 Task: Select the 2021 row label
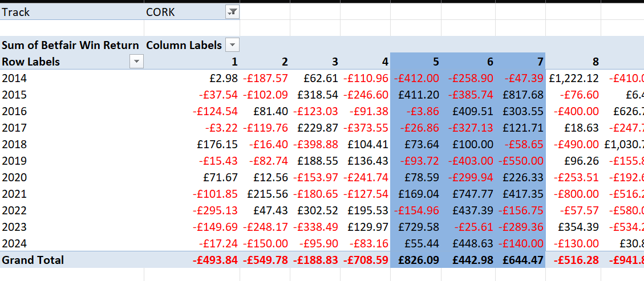(x=72, y=194)
